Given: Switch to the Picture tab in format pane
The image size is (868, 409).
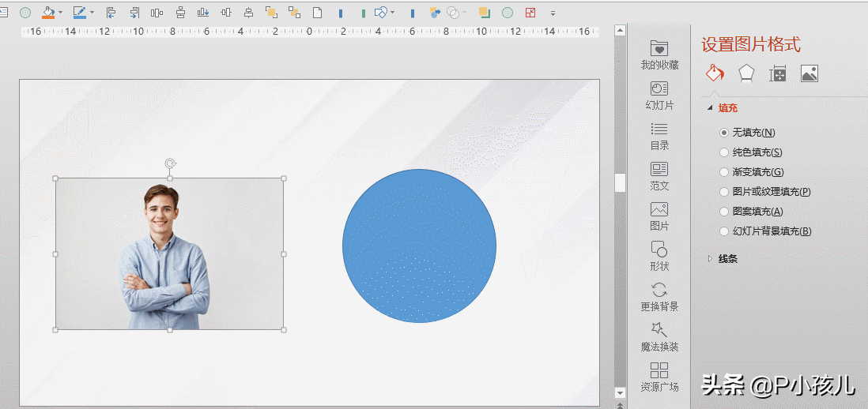Looking at the screenshot, I should click(810, 73).
